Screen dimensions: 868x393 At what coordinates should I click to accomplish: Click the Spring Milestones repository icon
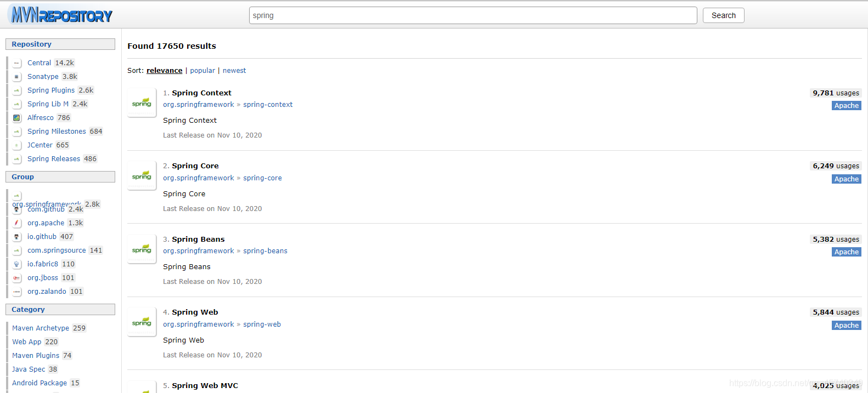(17, 132)
